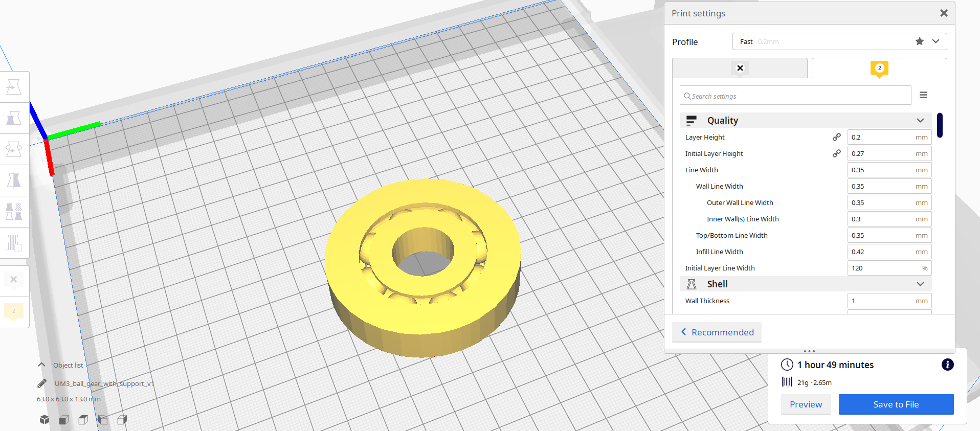This screenshot has height=431, width=980.
Task: Click the '1 hour 49 minutes' time estimate
Action: point(835,365)
